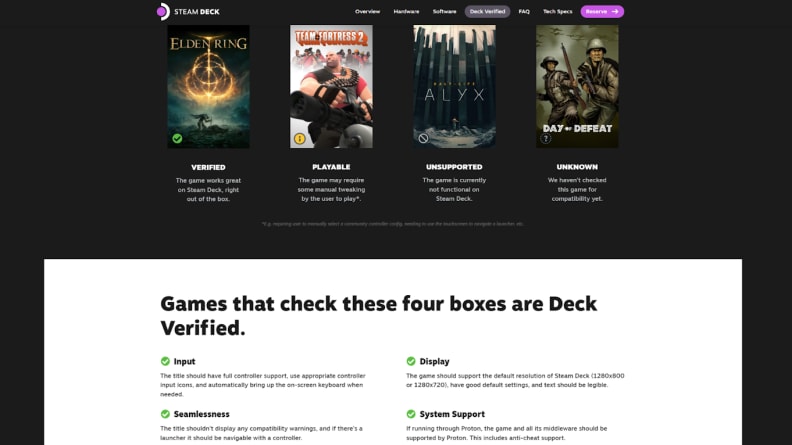
Task: Open the Day of Defeat cover art
Action: pos(577,86)
